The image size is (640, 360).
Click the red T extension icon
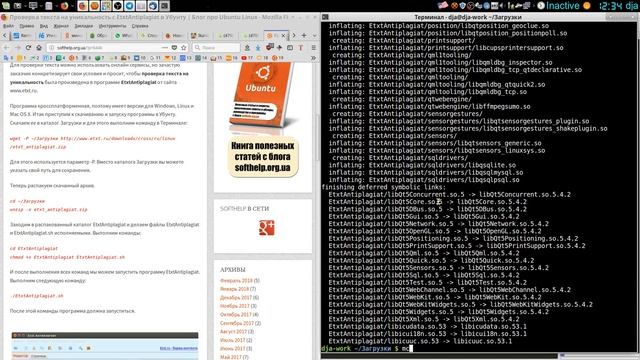tap(301, 48)
